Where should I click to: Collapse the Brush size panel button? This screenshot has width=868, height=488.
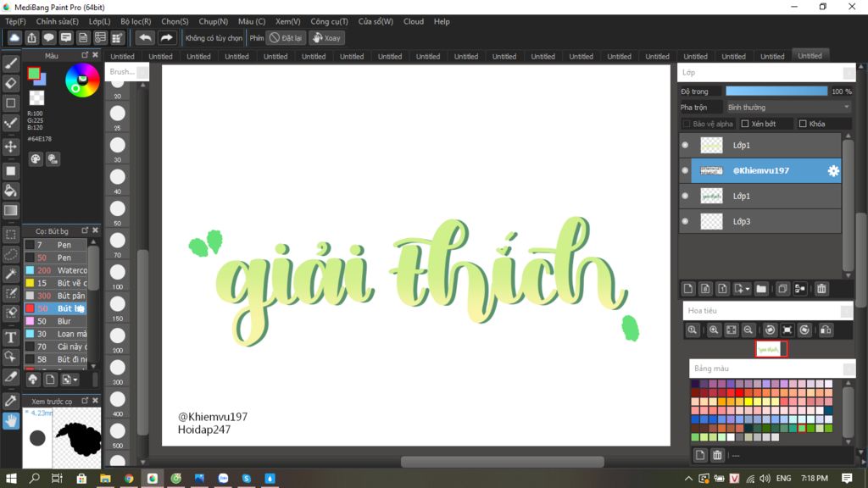[142, 72]
